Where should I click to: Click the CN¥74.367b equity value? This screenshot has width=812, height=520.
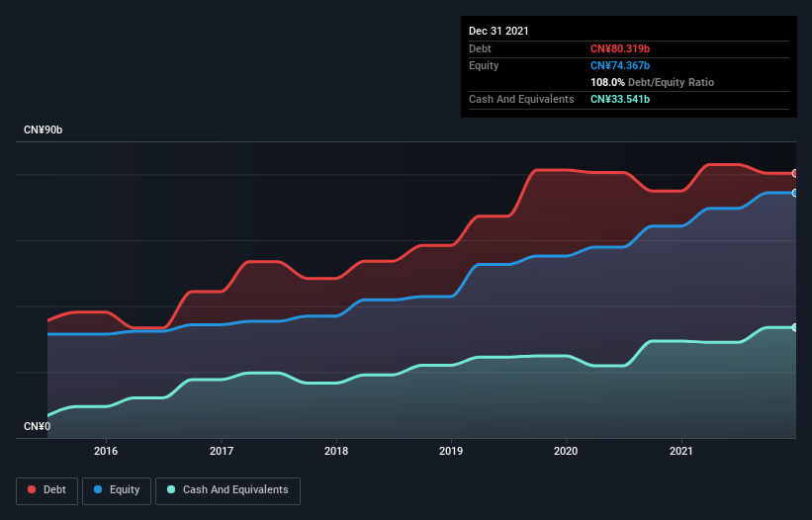click(620, 65)
